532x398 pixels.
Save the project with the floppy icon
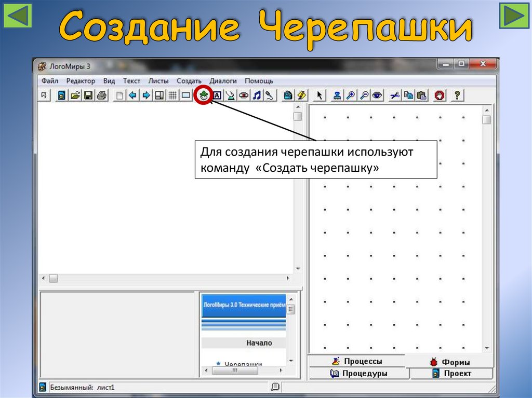point(88,95)
